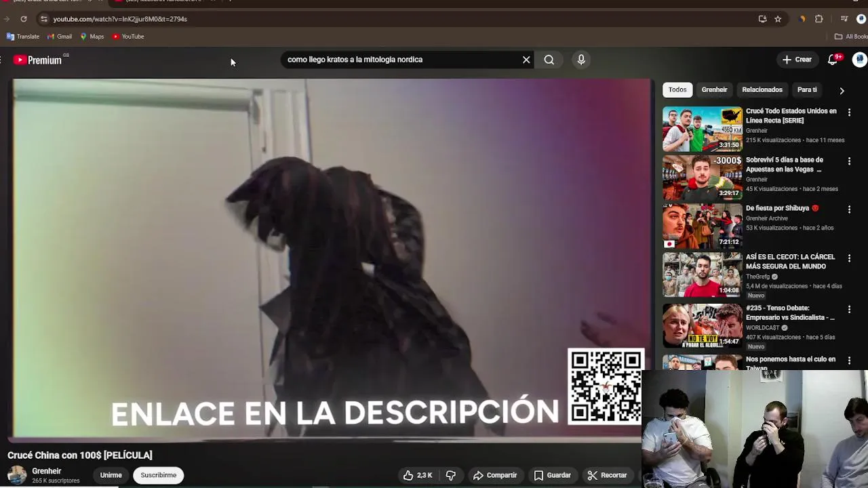868x488 pixels.
Task: Open options for ASÍ ES EL CECOT video
Action: click(849, 259)
